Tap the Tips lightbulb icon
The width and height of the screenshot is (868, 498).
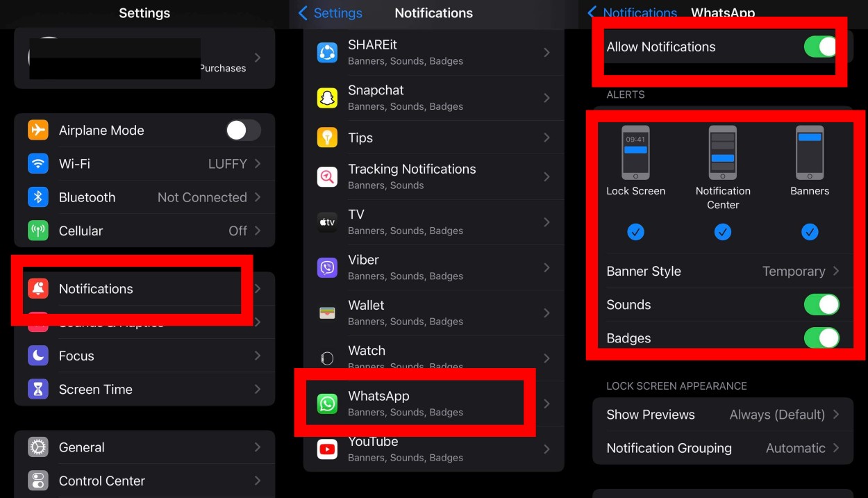pyautogui.click(x=327, y=138)
